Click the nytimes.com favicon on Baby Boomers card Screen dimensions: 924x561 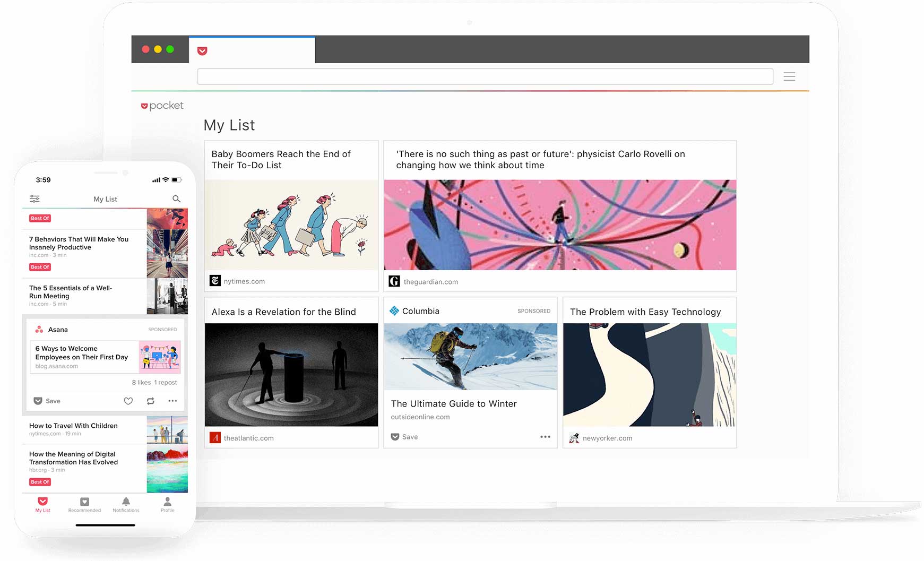pos(215,281)
